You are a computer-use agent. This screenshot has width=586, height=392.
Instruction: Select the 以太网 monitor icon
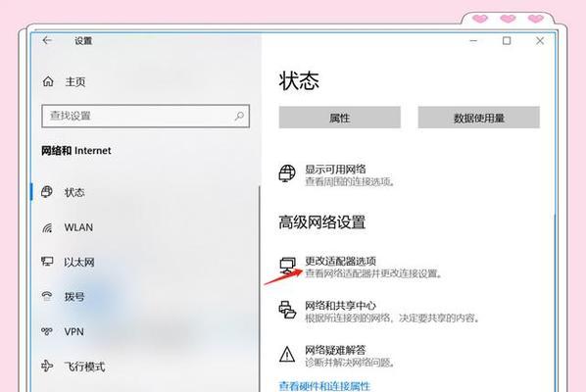pos(47,262)
